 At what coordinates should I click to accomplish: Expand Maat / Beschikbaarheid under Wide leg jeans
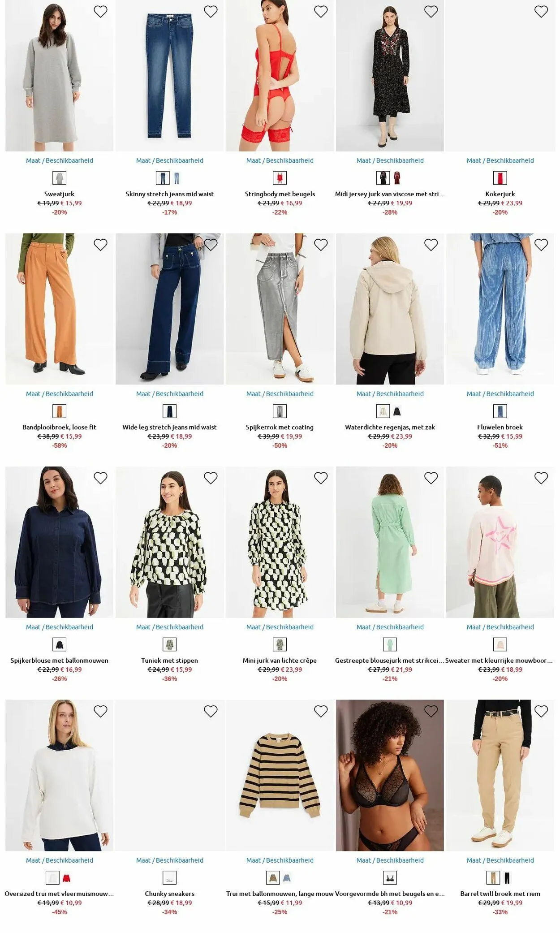170,394
